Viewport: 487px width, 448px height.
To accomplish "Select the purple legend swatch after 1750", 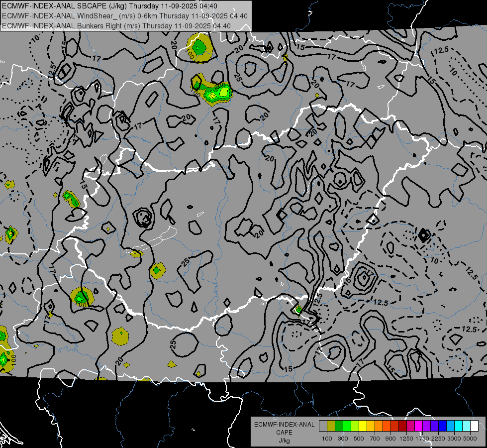I will click(426, 426).
